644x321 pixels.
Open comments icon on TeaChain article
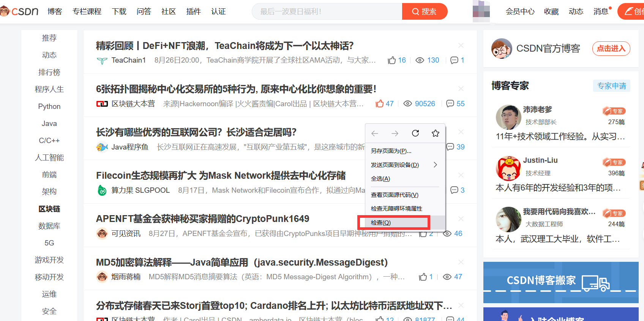[x=454, y=60]
